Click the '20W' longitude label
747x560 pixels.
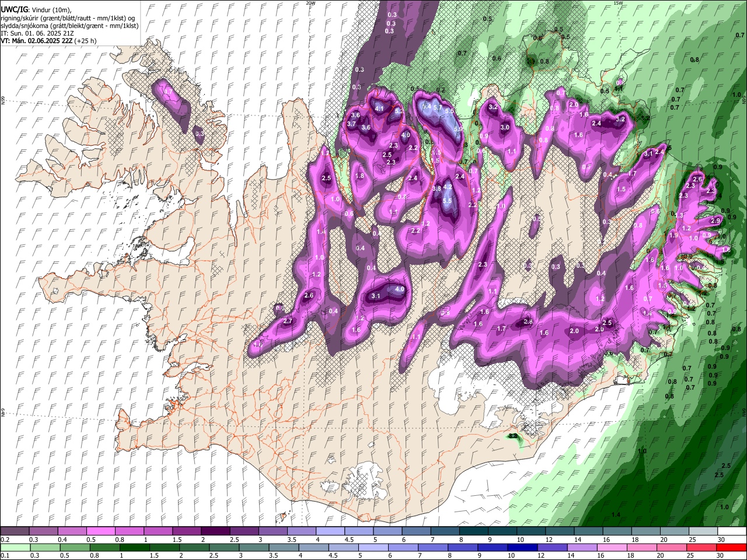pyautogui.click(x=311, y=3)
